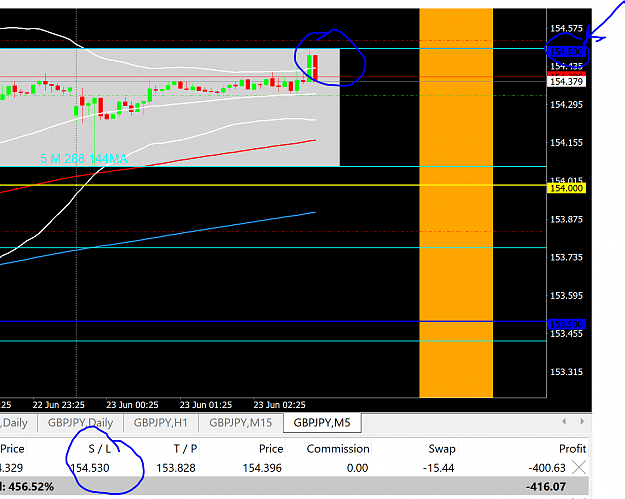Click the 23 Jun 02:25 time axis label
The width and height of the screenshot is (625, 499).
279,405
